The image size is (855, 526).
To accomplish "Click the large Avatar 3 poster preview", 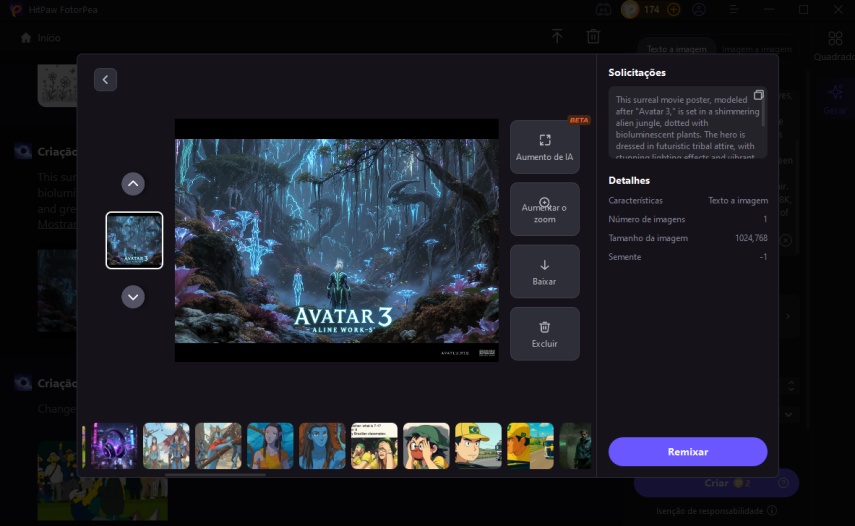I will [336, 240].
